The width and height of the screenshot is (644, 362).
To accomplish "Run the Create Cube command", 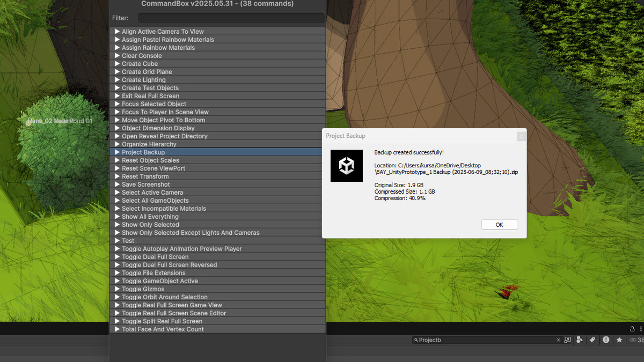I will [x=217, y=64].
